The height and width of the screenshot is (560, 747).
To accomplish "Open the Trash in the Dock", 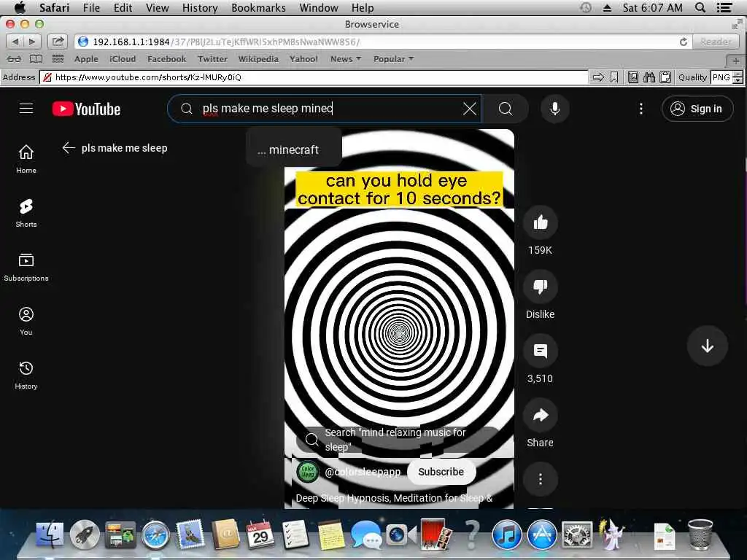I will (700, 534).
